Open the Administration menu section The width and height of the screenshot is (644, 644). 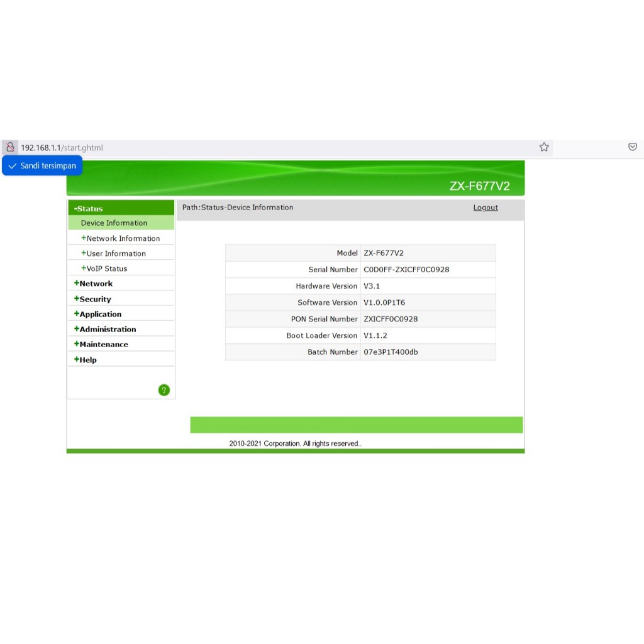click(x=107, y=330)
